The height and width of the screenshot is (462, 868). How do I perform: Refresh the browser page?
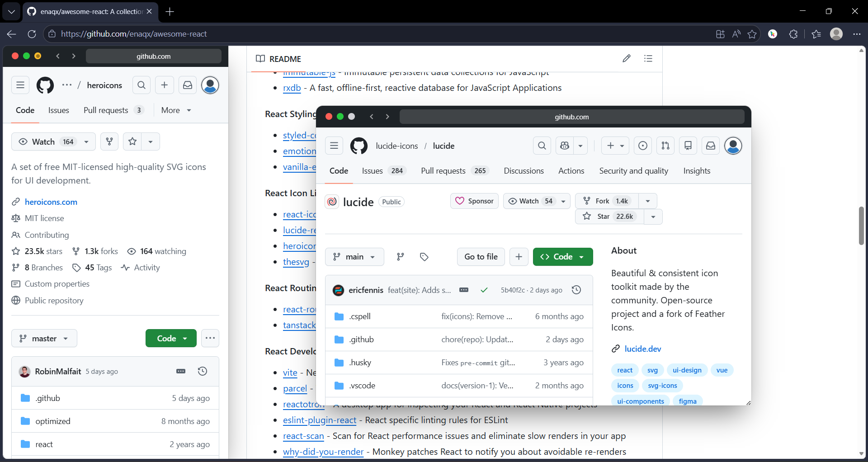click(32, 34)
